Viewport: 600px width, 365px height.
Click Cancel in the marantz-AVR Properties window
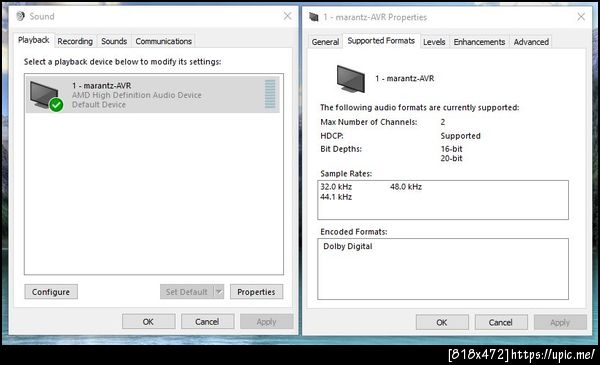(501, 322)
